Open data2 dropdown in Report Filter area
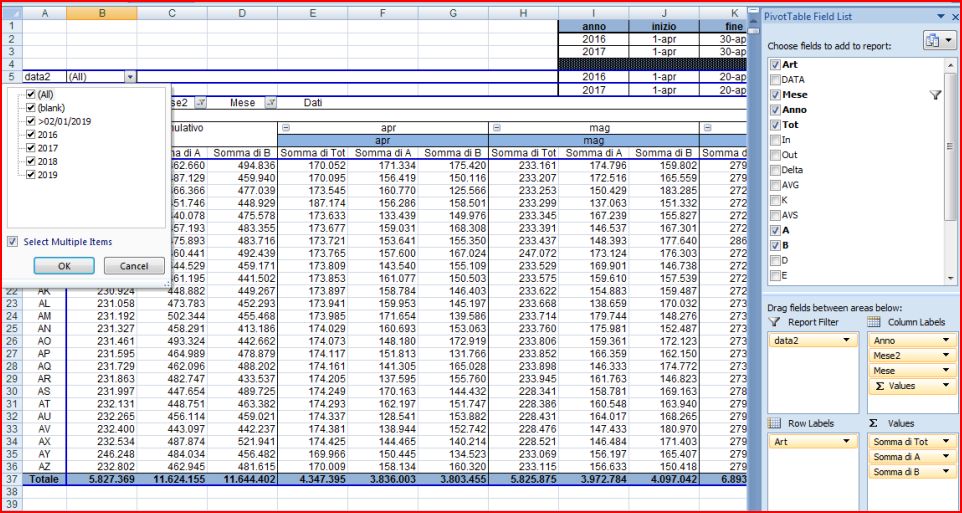Image resolution: width=962 pixels, height=513 pixels. click(x=847, y=341)
